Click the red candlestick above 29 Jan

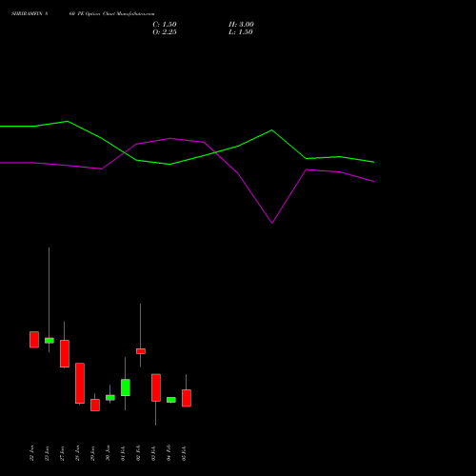[95, 405]
